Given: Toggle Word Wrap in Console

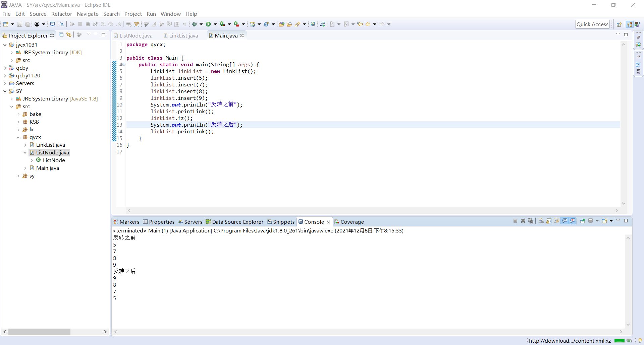Looking at the screenshot, I should 557,221.
